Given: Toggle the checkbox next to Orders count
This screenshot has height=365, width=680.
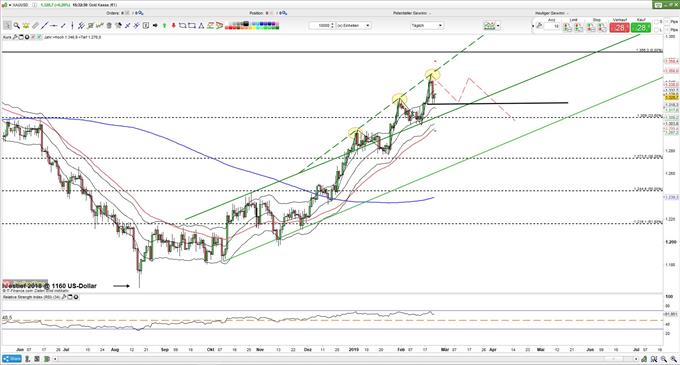Looking at the screenshot, I should pyautogui.click(x=127, y=13).
